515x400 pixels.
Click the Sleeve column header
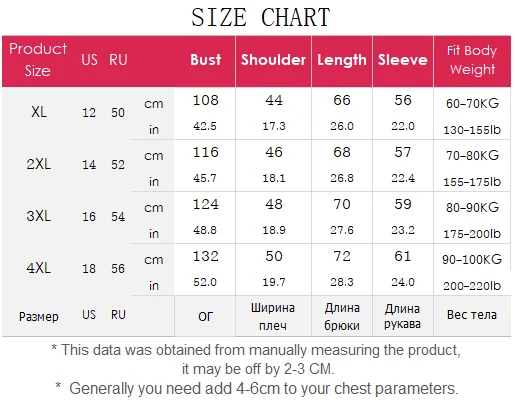[x=403, y=60]
